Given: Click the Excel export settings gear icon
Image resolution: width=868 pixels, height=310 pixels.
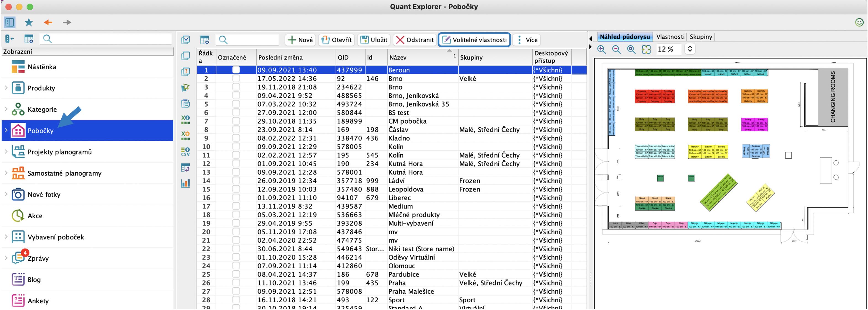Looking at the screenshot, I should point(185,135).
